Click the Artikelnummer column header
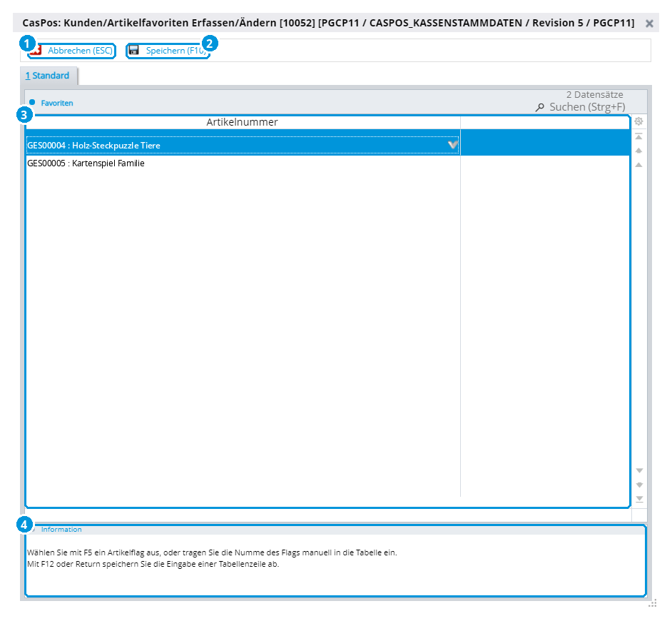 pos(242,122)
